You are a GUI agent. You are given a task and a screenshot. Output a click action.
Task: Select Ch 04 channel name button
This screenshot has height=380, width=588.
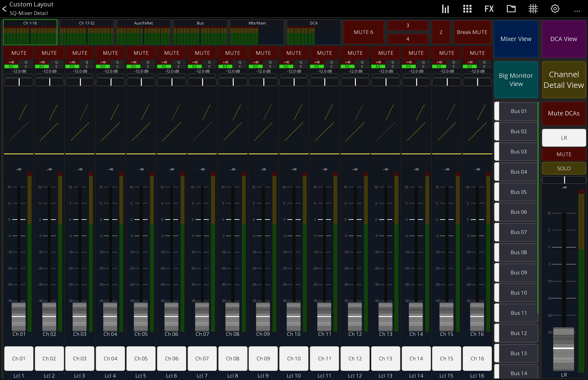(111, 359)
